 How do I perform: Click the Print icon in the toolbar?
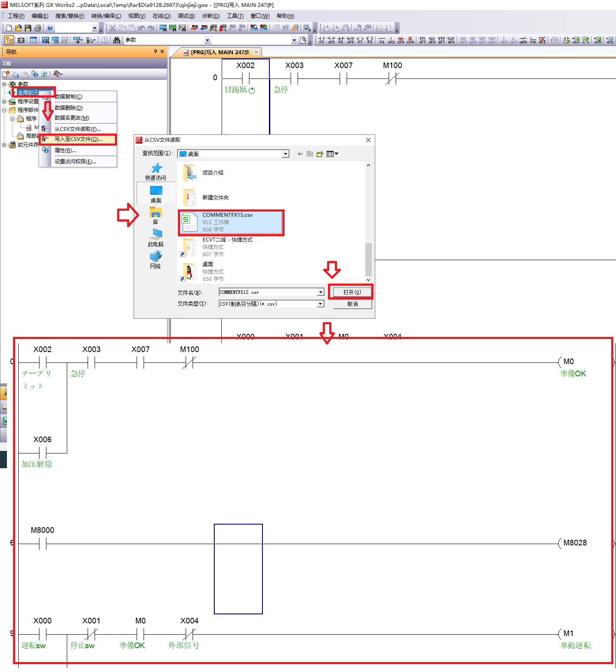pos(38,28)
